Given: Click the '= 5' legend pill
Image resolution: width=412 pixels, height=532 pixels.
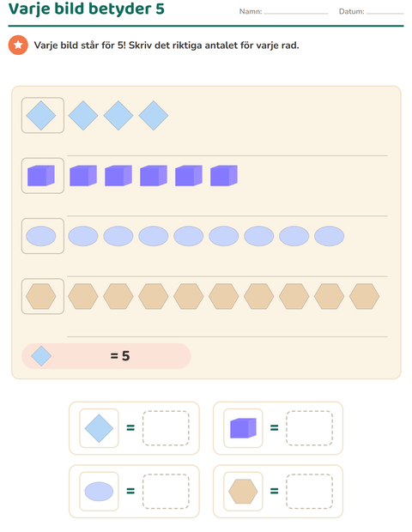Looking at the screenshot, I should pos(106,356).
